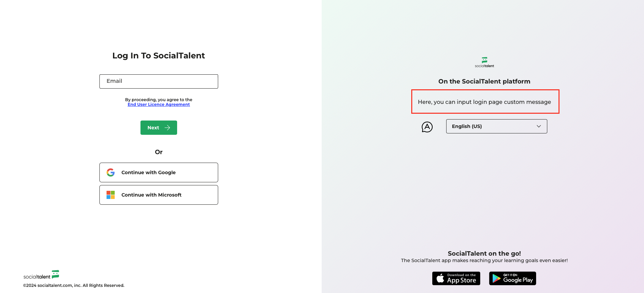Choose Continue with Microsoft
The width and height of the screenshot is (644, 293).
pyautogui.click(x=159, y=195)
